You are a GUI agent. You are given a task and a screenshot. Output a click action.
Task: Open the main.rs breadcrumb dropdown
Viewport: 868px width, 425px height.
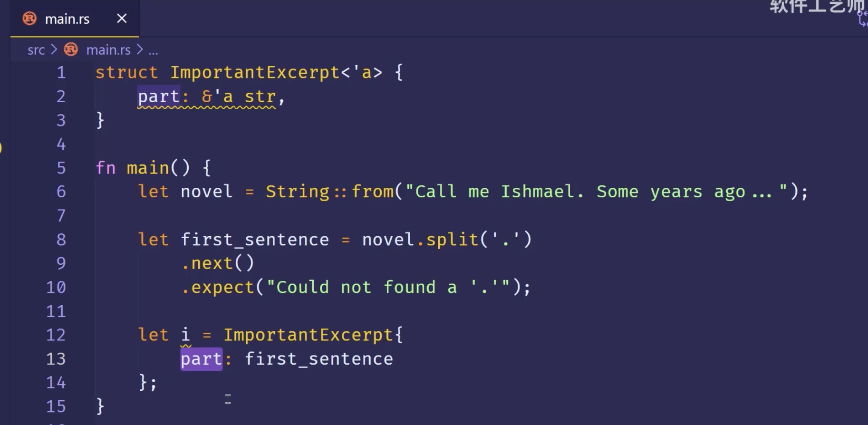tap(108, 50)
